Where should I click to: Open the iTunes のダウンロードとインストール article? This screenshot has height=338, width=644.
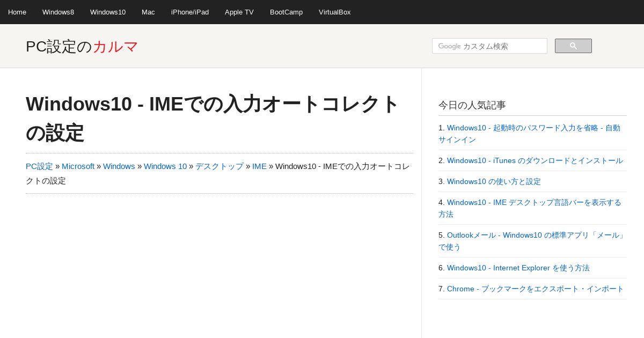point(535,160)
